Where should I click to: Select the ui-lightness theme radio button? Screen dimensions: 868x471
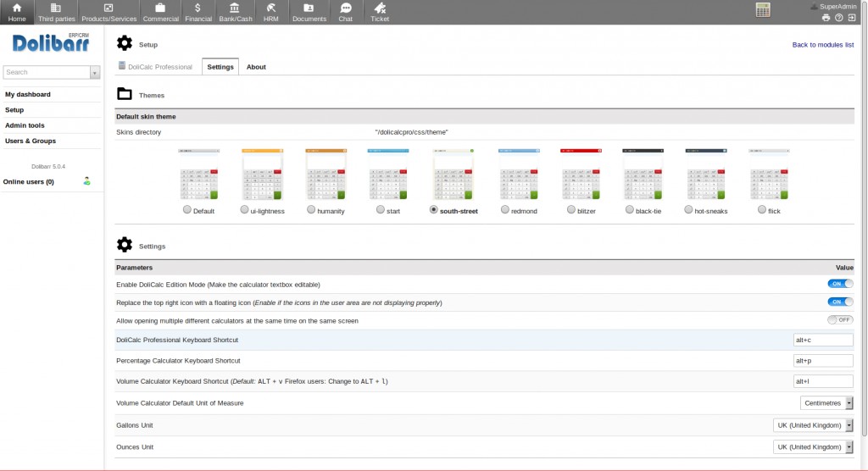pos(244,210)
